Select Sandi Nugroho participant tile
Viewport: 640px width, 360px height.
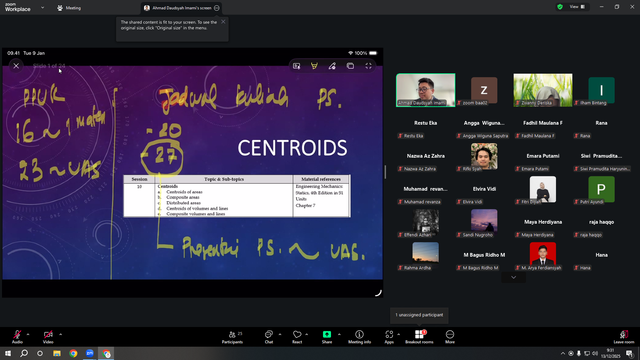point(484,222)
